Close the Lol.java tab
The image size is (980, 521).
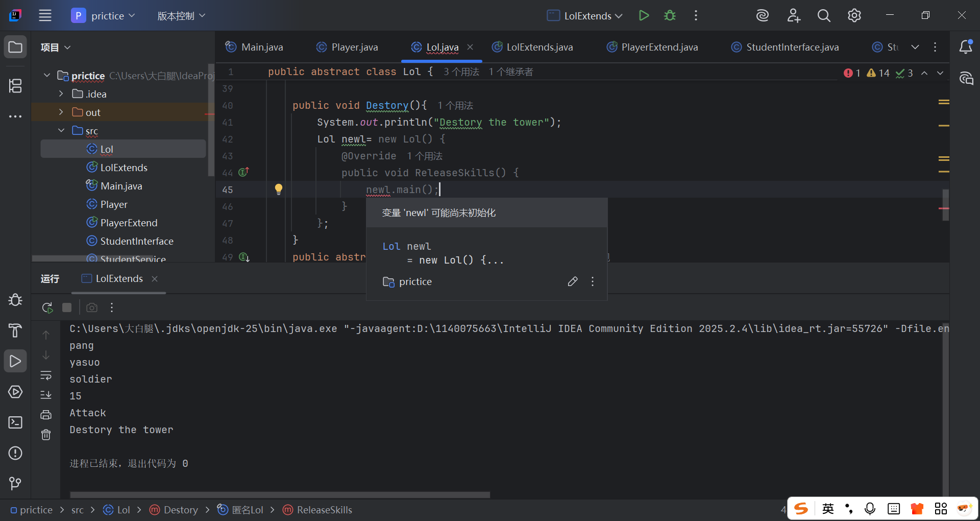[470, 47]
